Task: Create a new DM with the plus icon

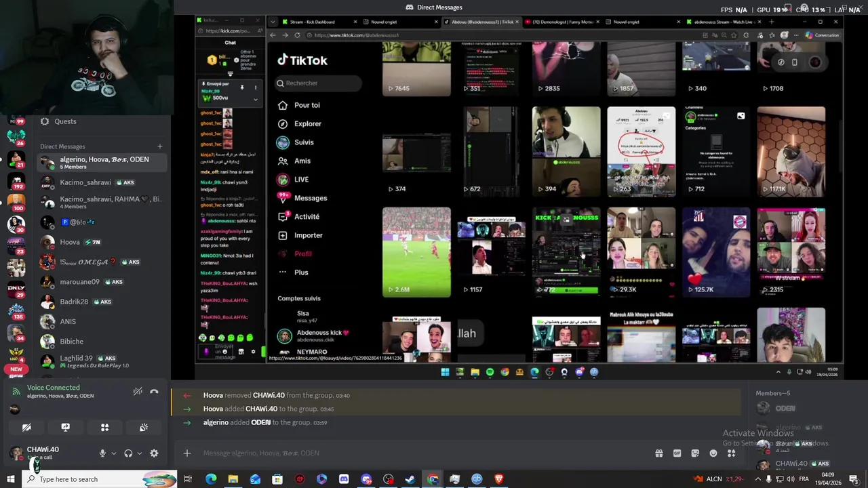Action: click(160, 146)
